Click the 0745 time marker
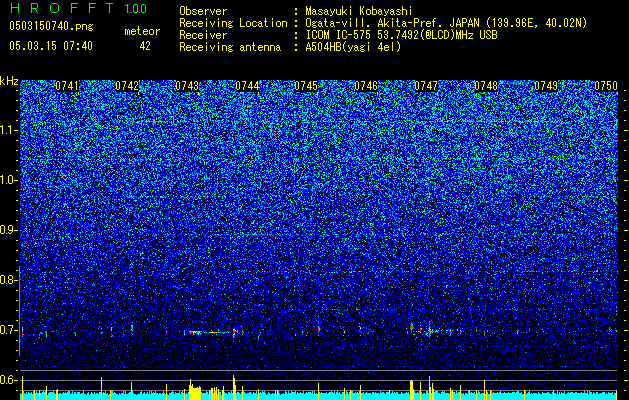 [306, 86]
